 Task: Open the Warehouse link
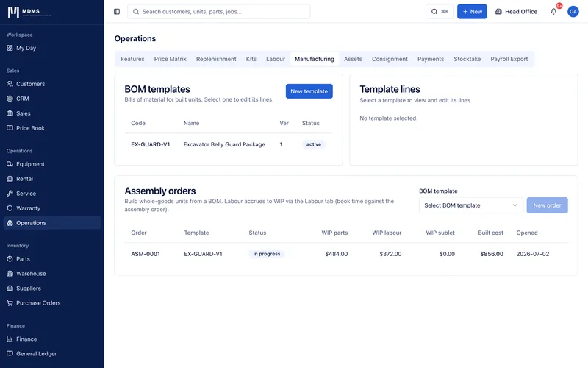51,273
